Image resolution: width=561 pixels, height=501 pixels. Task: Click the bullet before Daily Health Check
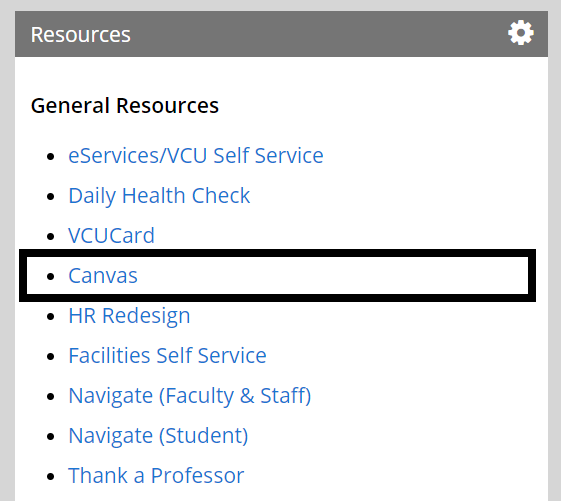[50, 196]
